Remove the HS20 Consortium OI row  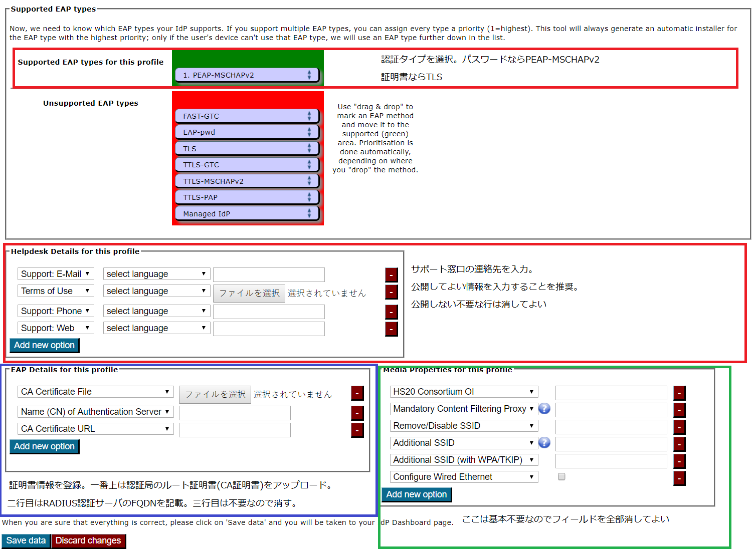coord(679,393)
